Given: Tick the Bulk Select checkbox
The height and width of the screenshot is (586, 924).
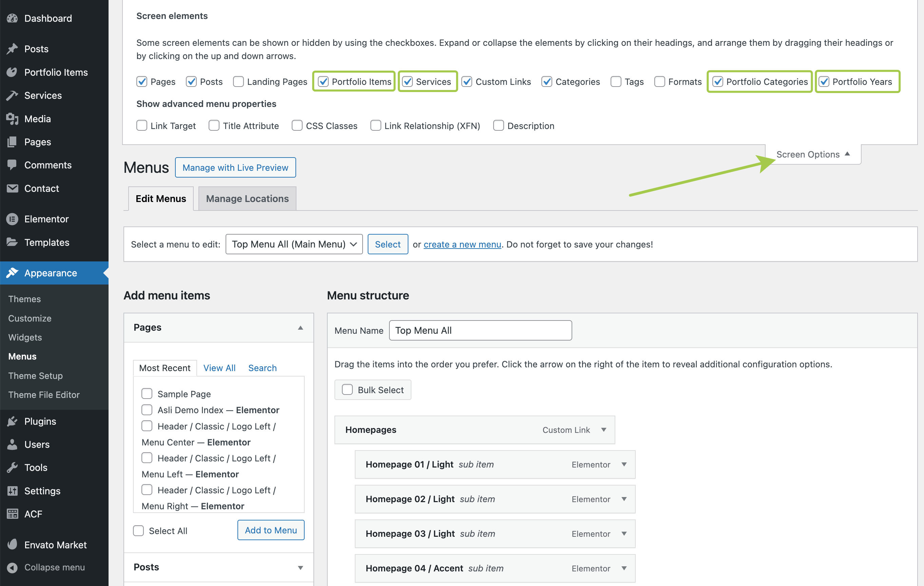Looking at the screenshot, I should pyautogui.click(x=347, y=389).
